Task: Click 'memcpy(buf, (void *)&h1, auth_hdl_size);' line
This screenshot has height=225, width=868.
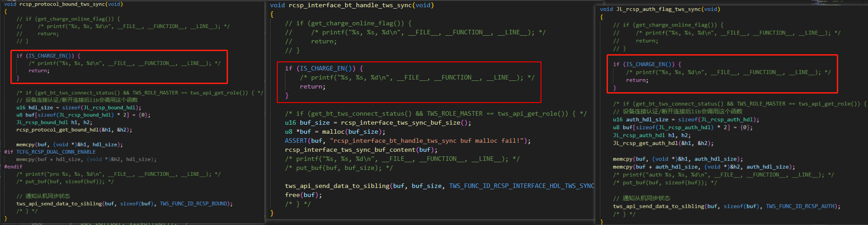Action: (678, 159)
